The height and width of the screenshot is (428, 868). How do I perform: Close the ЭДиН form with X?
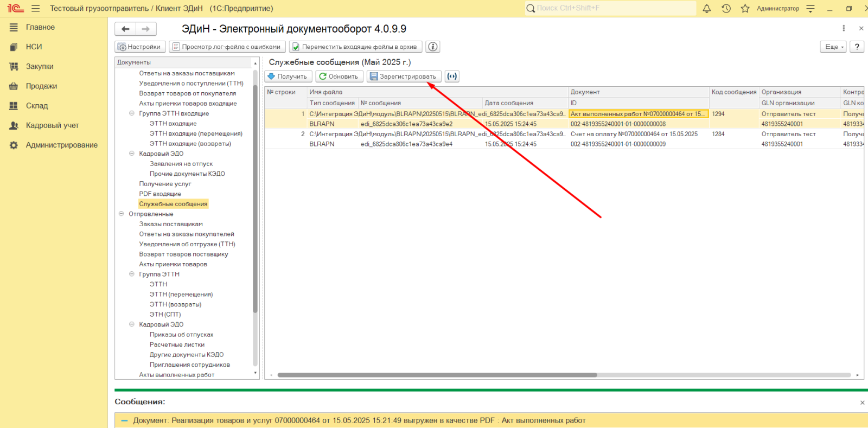click(x=861, y=28)
